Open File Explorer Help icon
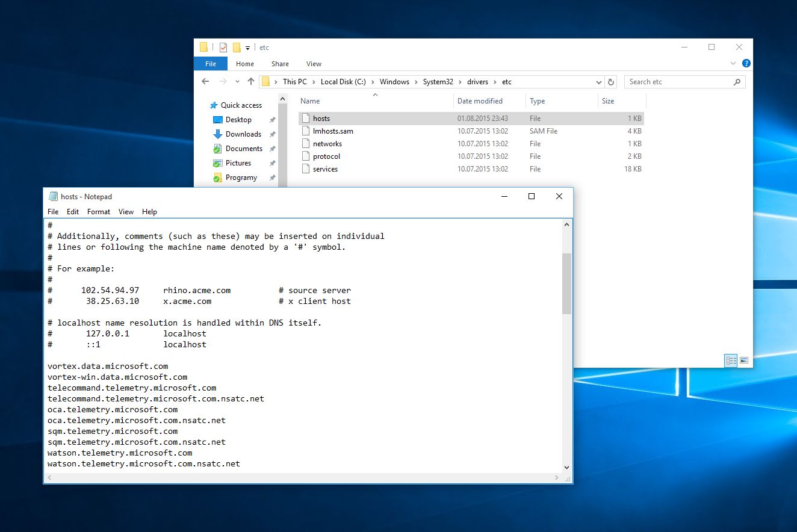This screenshot has height=532, width=797. click(x=746, y=63)
